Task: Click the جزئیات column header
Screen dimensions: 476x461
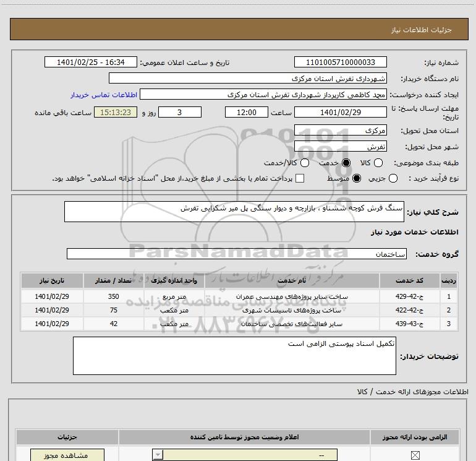Action: pos(67,437)
